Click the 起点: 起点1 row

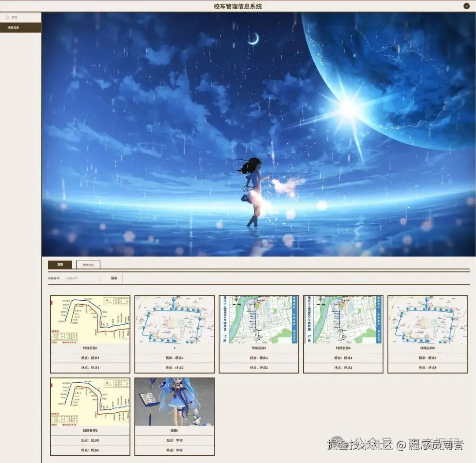click(90, 358)
